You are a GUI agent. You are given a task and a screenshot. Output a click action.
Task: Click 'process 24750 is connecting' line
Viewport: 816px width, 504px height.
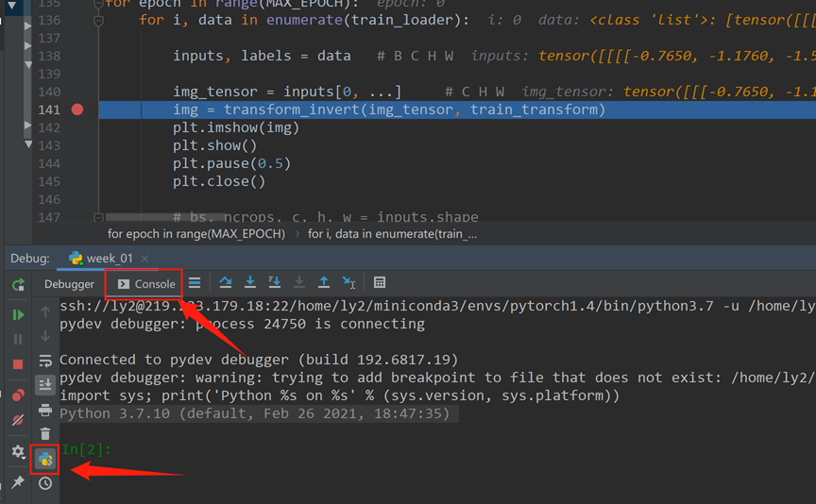pos(311,324)
